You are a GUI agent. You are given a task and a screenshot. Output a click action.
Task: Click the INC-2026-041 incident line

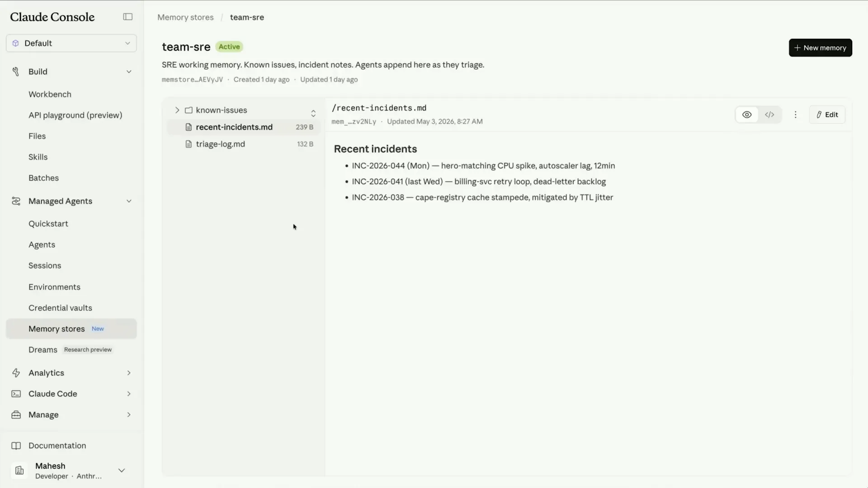[479, 182]
